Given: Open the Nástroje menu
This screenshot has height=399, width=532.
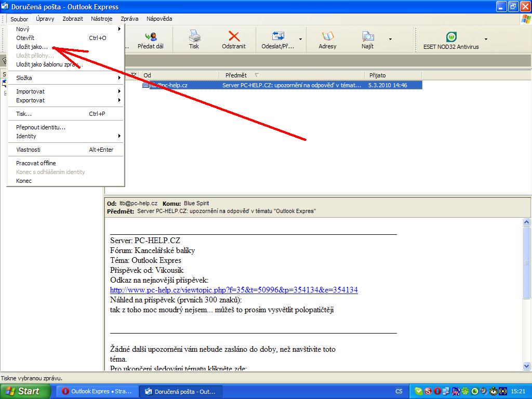Looking at the screenshot, I should [x=101, y=19].
